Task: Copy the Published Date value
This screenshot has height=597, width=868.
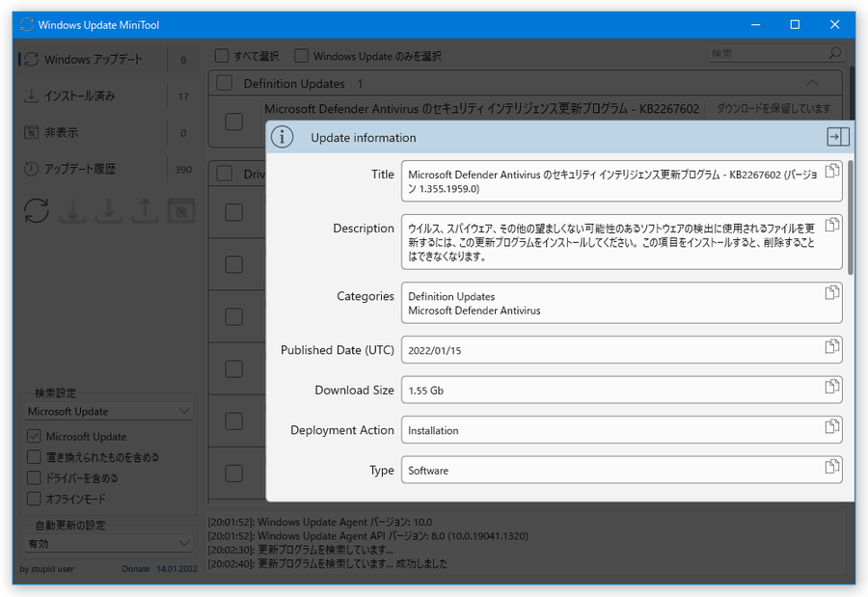Action: 831,346
